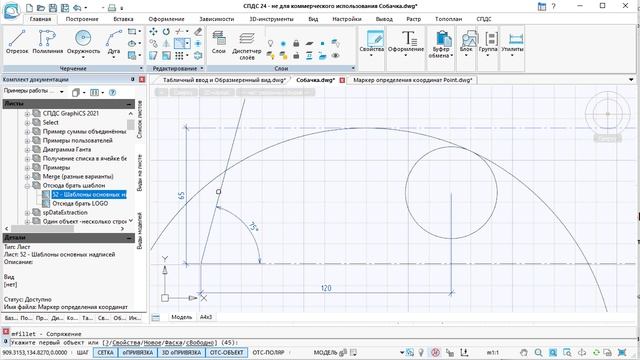Switch to the A4x3 layout tab

tap(206, 317)
